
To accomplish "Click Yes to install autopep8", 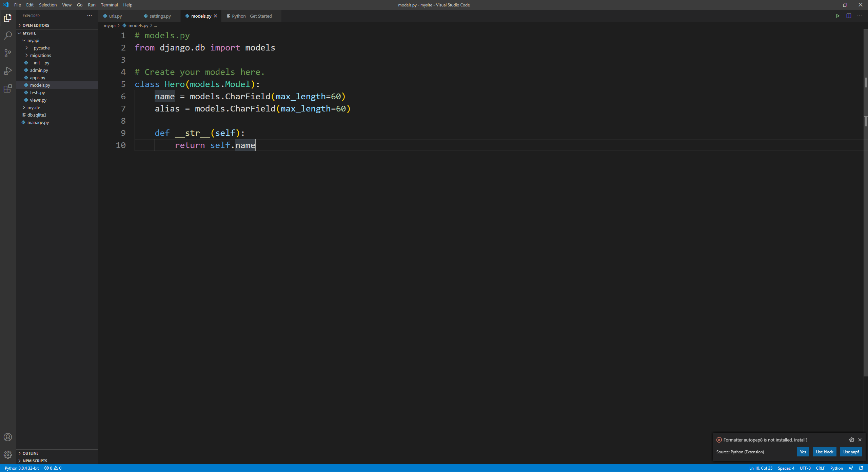I will click(803, 452).
